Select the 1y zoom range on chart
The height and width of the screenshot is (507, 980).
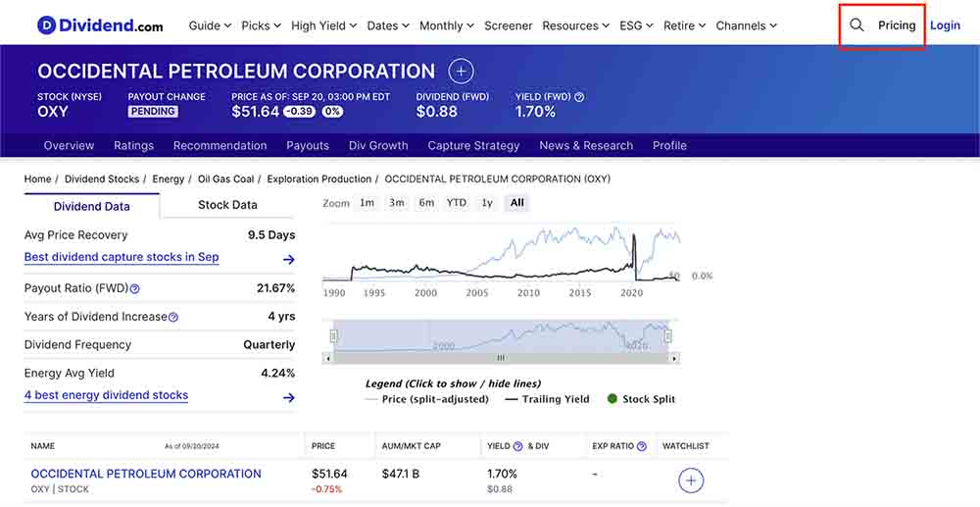[487, 203]
